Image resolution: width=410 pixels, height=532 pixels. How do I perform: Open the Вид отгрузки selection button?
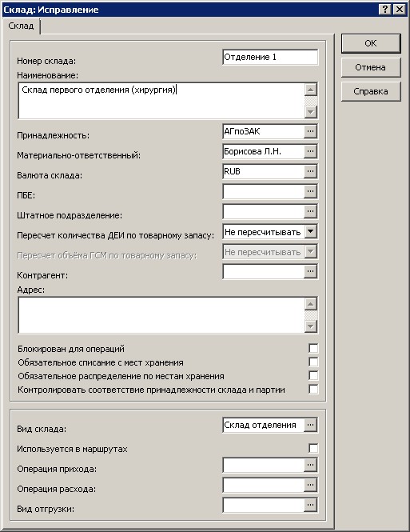click(x=310, y=505)
